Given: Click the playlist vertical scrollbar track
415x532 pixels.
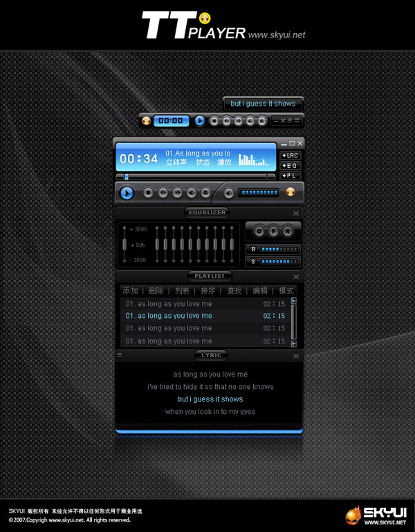Looking at the screenshot, I should point(294,323).
